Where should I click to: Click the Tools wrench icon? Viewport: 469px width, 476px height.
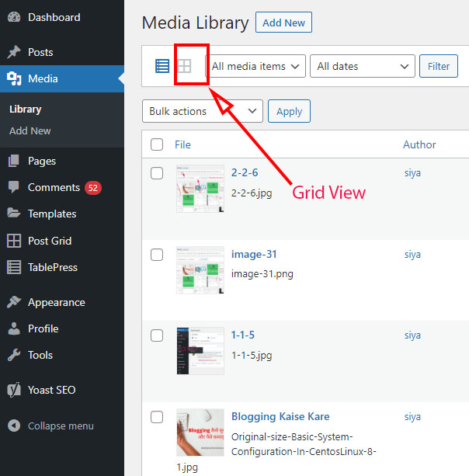(x=14, y=355)
